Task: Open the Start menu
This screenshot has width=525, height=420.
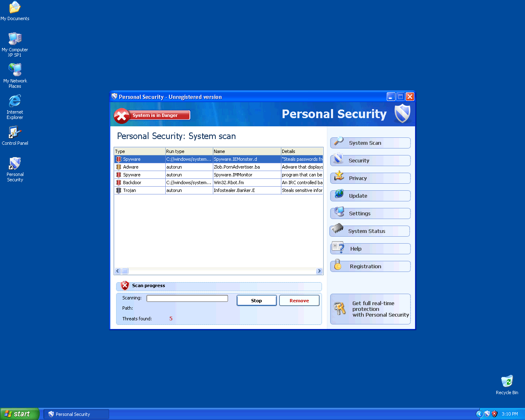Action: [19, 413]
